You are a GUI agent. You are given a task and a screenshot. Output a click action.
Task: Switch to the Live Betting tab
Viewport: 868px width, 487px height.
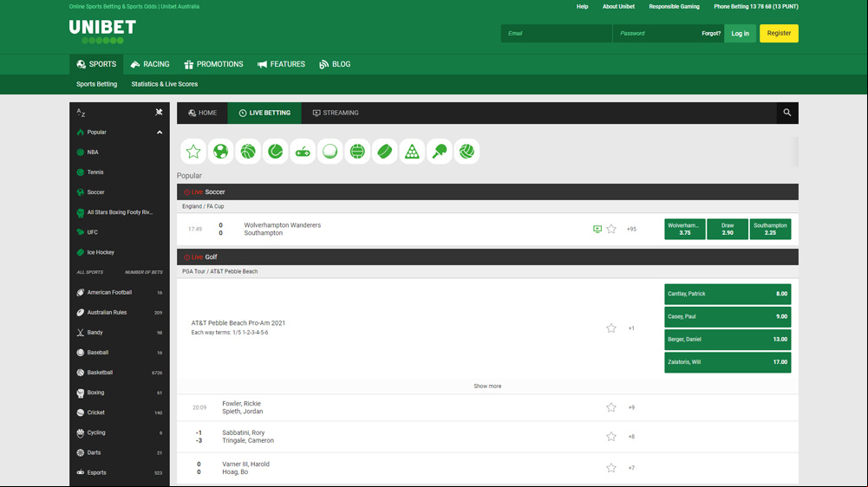tap(264, 113)
